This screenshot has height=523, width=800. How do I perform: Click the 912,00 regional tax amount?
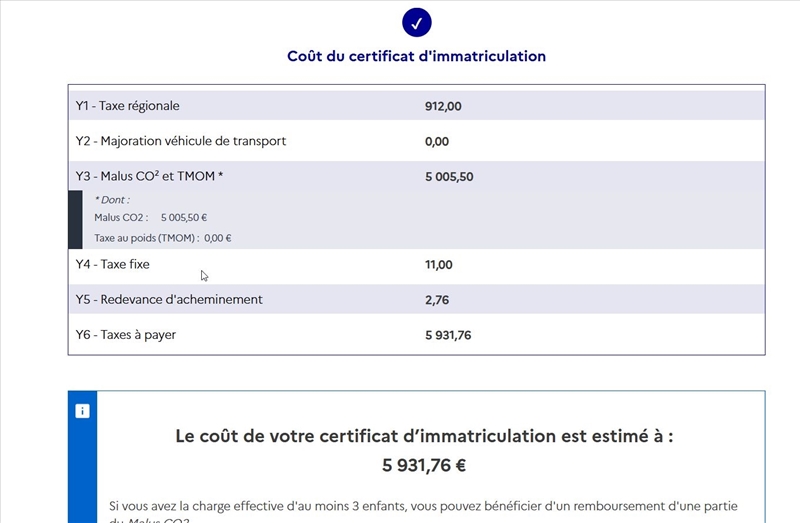coord(443,106)
